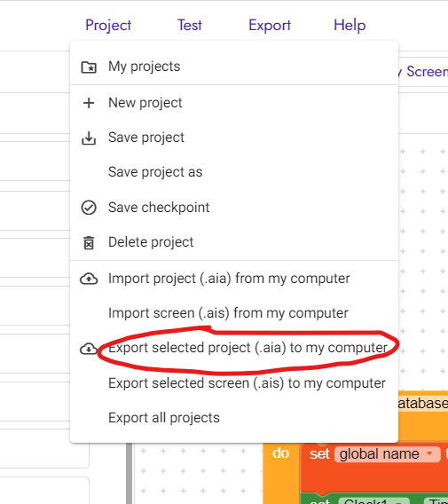Open the Test menu
This screenshot has height=504, width=448.
[x=190, y=25]
